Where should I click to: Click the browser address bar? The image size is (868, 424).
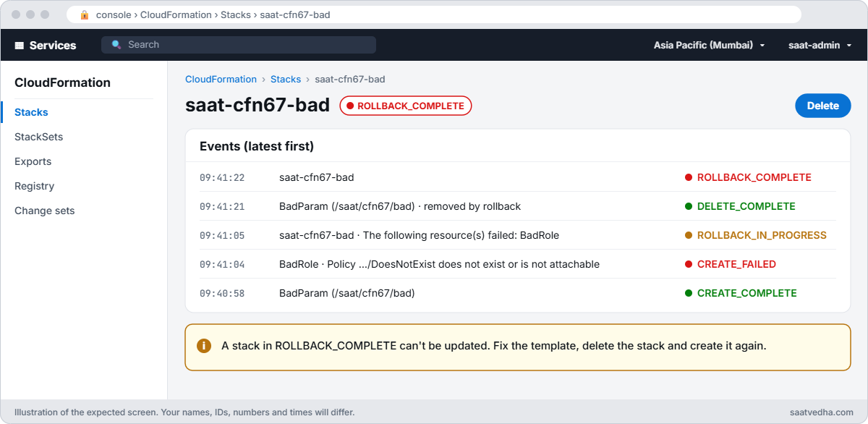(434, 14)
